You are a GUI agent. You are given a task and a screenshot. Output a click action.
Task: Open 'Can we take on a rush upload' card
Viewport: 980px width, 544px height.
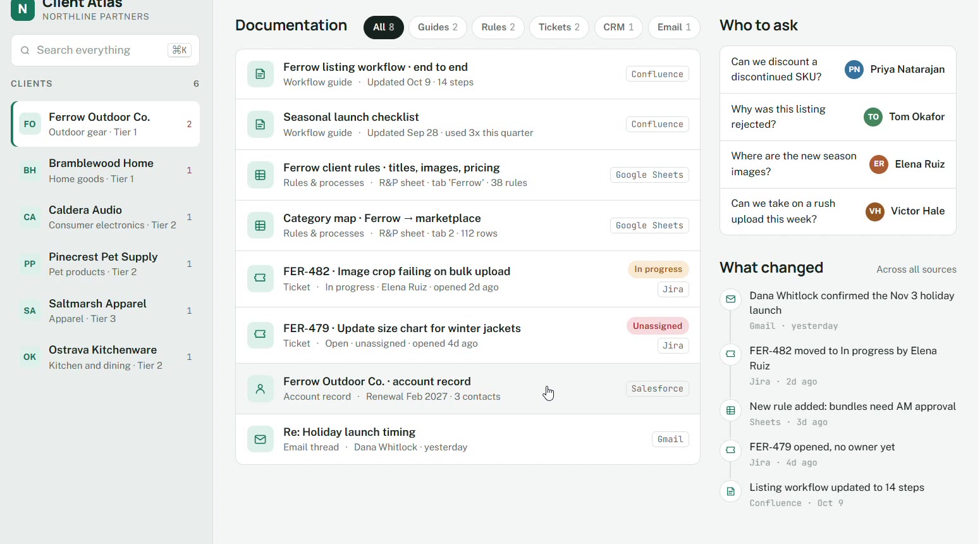(x=838, y=211)
